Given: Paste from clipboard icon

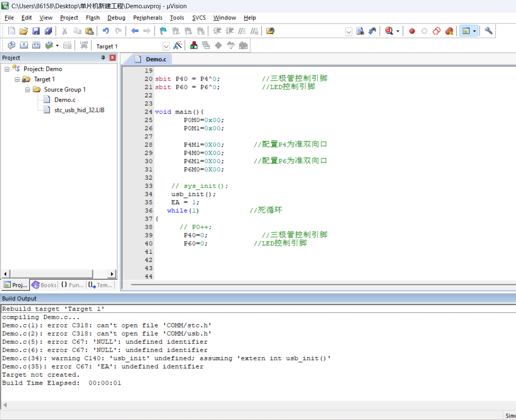Looking at the screenshot, I should [89, 31].
